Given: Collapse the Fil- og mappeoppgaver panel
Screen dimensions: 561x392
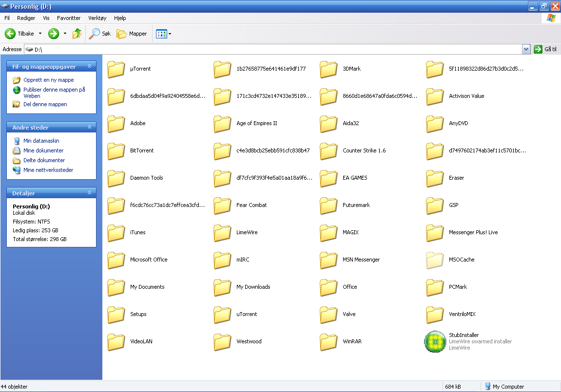Looking at the screenshot, I should click(x=89, y=67).
